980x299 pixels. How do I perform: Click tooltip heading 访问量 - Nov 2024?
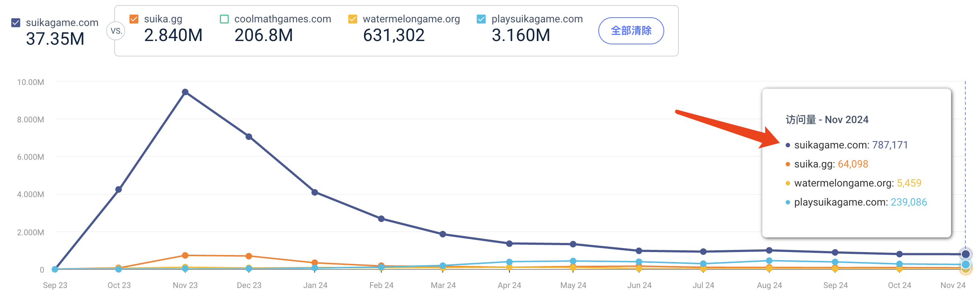coord(827,119)
